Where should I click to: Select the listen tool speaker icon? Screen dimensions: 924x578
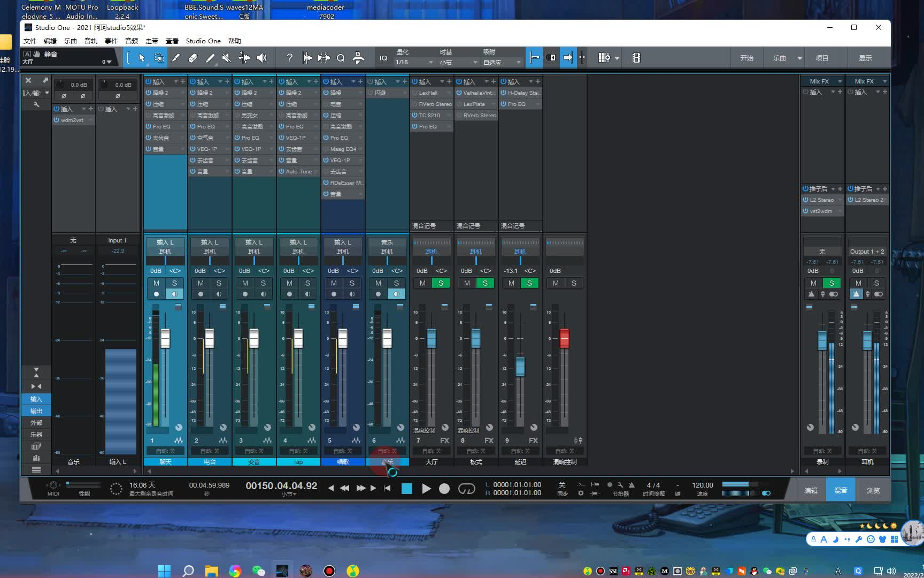click(x=261, y=58)
